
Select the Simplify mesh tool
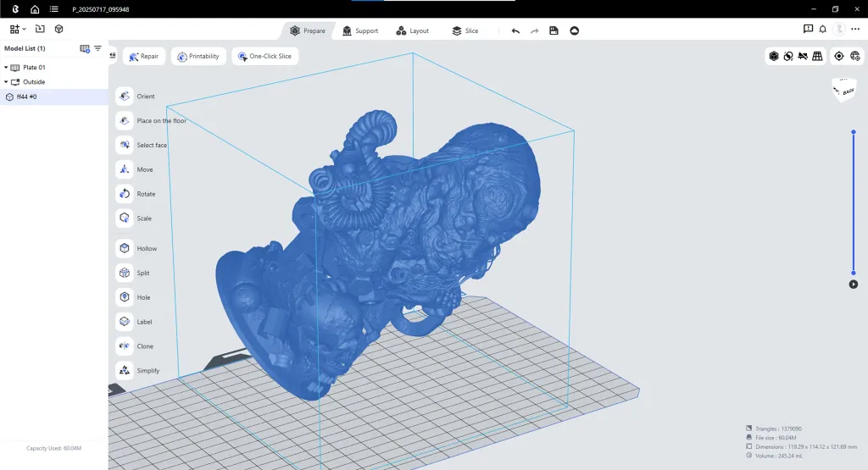point(125,371)
